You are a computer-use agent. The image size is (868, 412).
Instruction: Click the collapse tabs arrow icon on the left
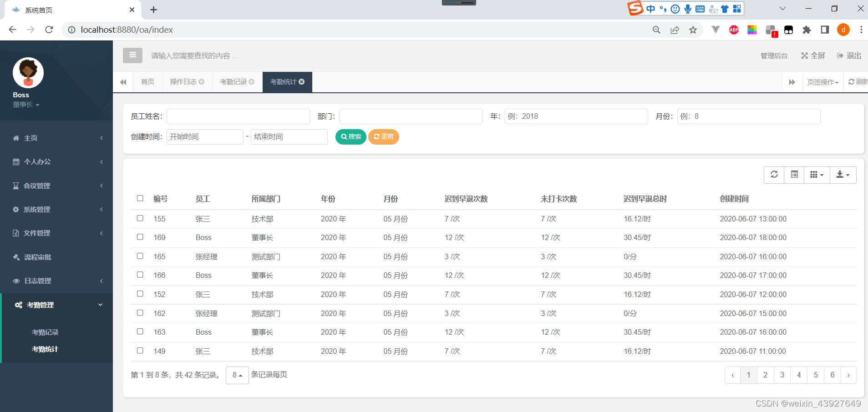click(123, 81)
